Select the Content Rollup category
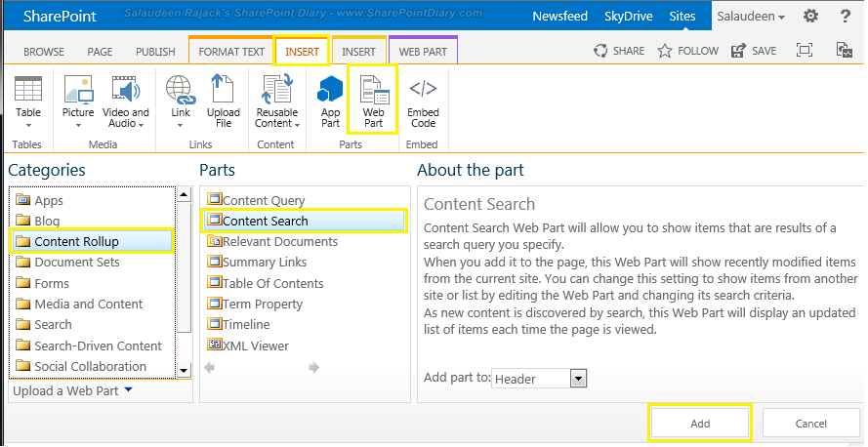868x447 pixels. [92, 241]
